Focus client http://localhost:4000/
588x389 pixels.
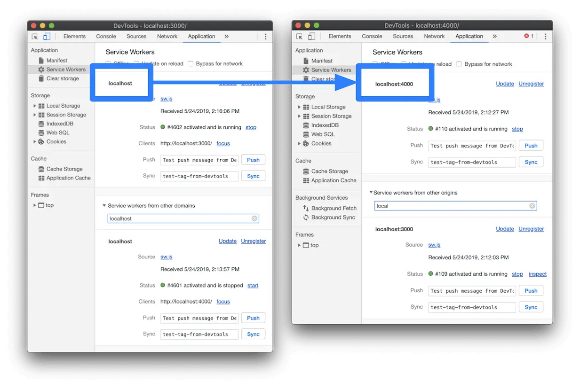point(223,302)
